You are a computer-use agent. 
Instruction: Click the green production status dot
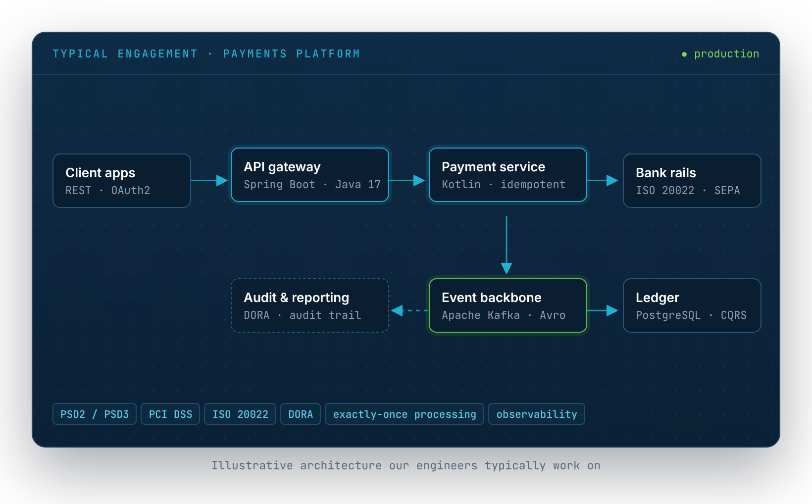click(684, 54)
